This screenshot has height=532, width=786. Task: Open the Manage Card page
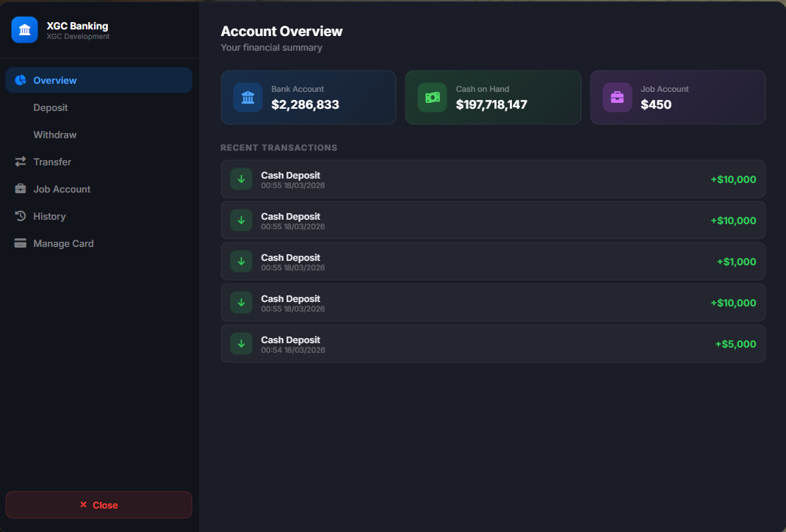click(98, 243)
